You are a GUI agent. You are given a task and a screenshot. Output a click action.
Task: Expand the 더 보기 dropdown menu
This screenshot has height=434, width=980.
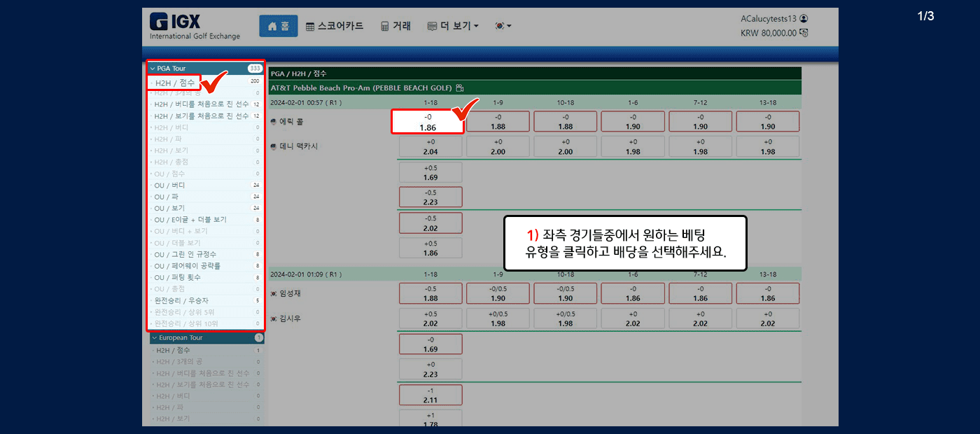[453, 26]
